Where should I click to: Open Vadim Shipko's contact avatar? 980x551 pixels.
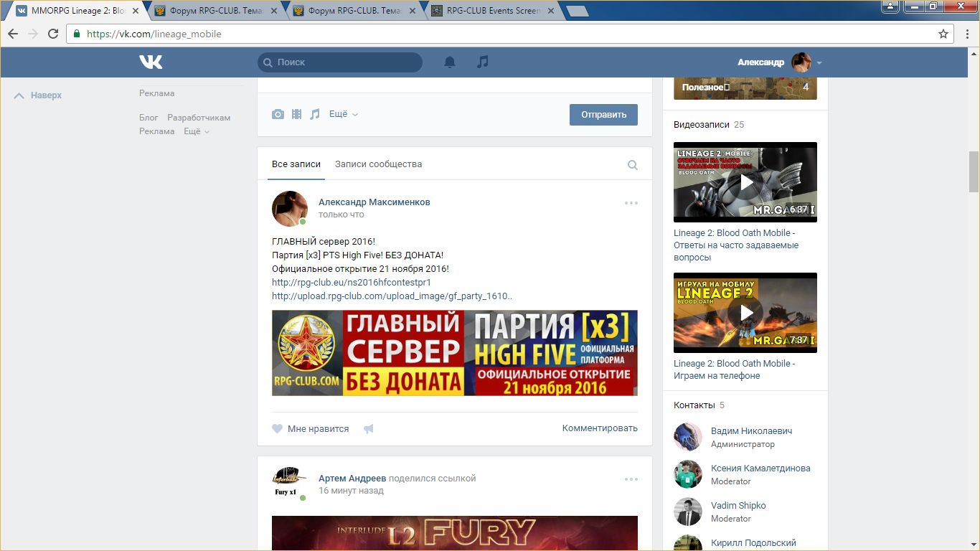[x=688, y=512]
